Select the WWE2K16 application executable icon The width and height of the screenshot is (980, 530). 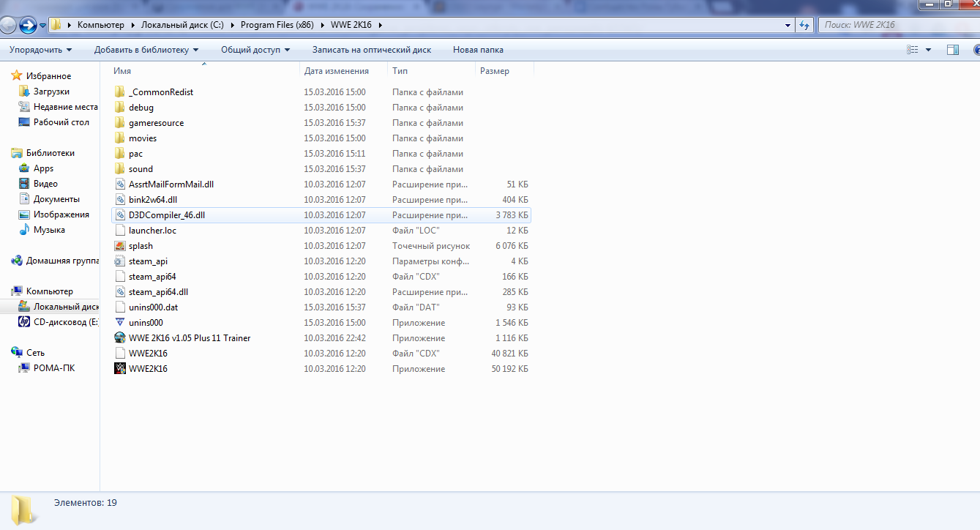click(121, 369)
